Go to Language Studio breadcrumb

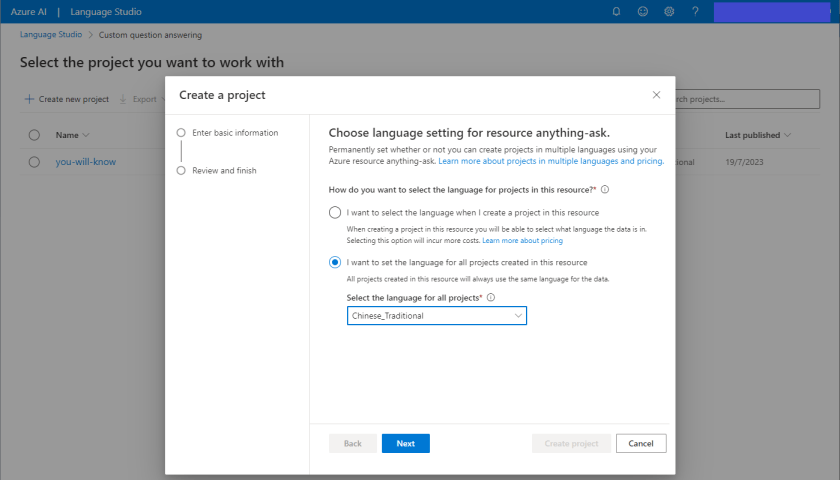pyautogui.click(x=51, y=35)
